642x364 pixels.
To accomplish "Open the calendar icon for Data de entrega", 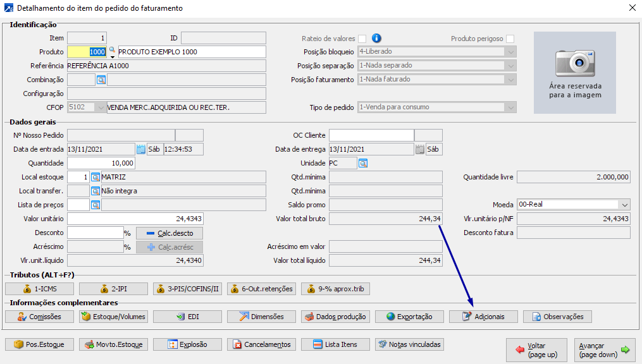I will coord(419,149).
